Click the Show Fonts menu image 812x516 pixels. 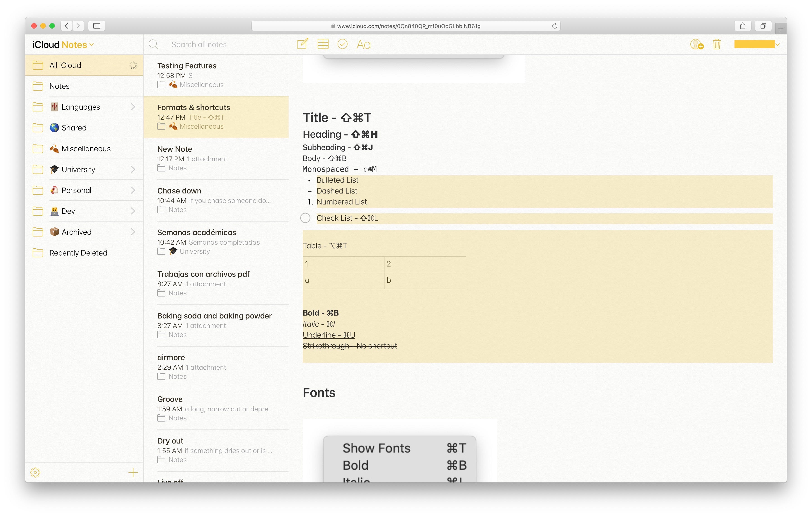pos(400,451)
